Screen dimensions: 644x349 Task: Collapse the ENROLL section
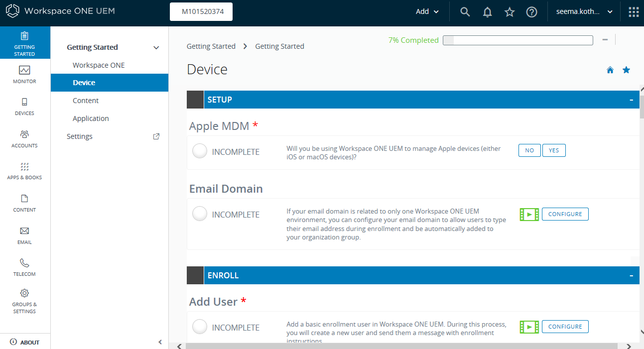click(632, 275)
